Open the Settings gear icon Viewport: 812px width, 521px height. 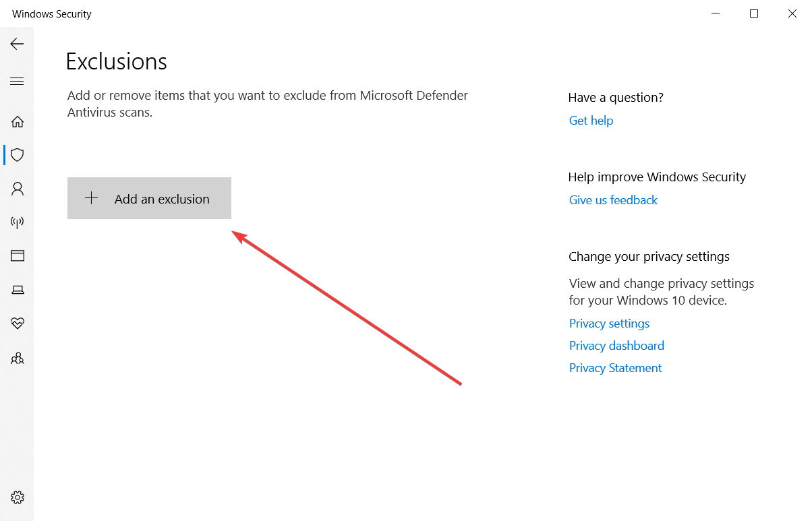pyautogui.click(x=18, y=498)
